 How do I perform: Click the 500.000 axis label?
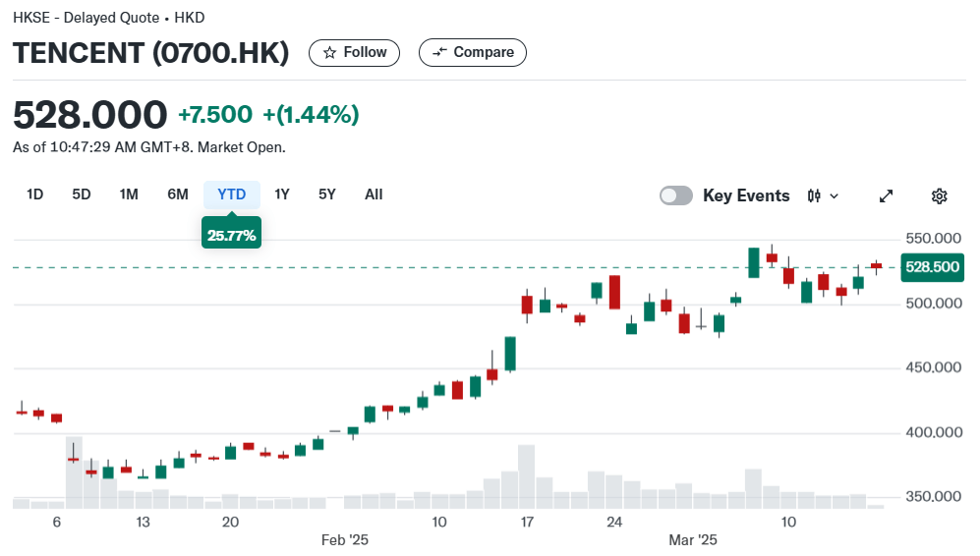tap(934, 304)
